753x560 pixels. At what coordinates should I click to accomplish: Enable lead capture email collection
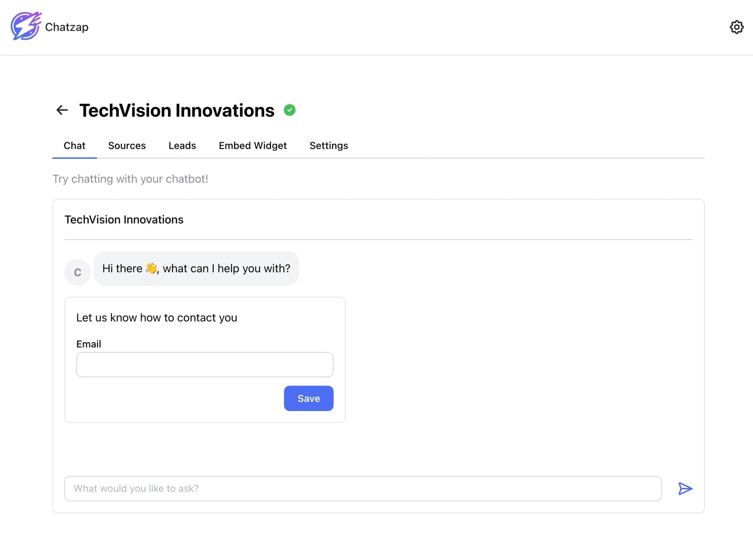(182, 145)
